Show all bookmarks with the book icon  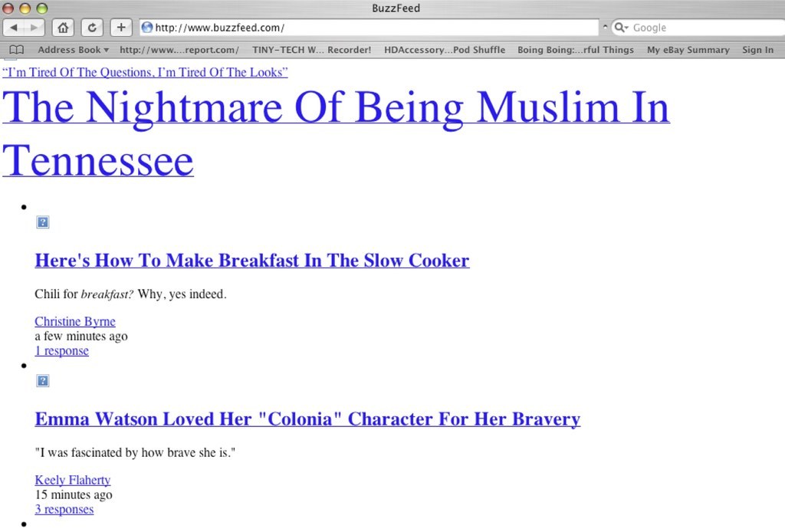[x=17, y=50]
